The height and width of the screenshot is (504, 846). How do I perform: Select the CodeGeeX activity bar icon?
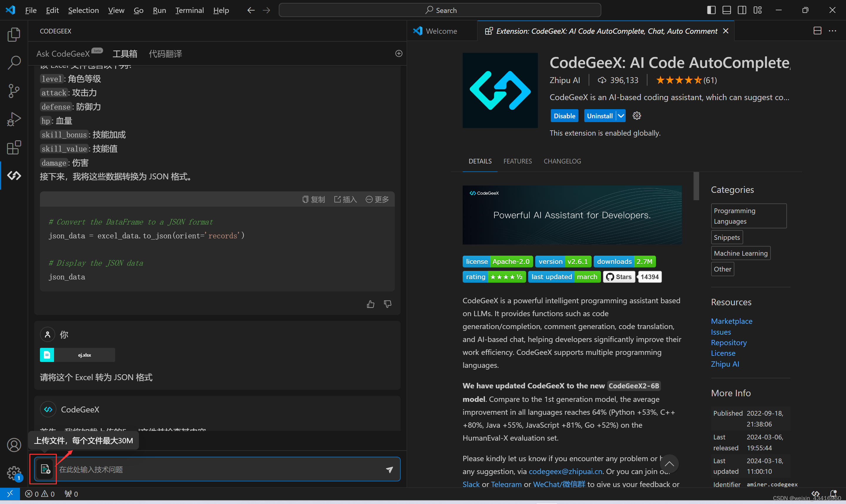(x=14, y=176)
